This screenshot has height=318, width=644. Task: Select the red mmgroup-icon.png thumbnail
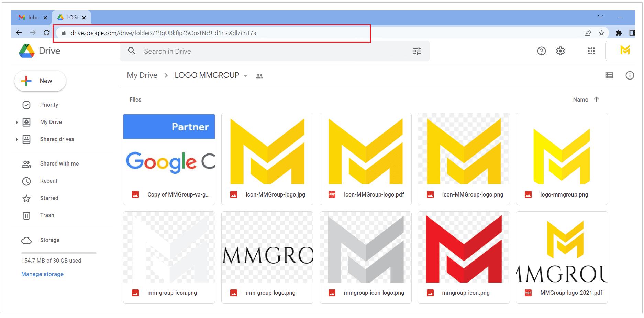pos(464,247)
